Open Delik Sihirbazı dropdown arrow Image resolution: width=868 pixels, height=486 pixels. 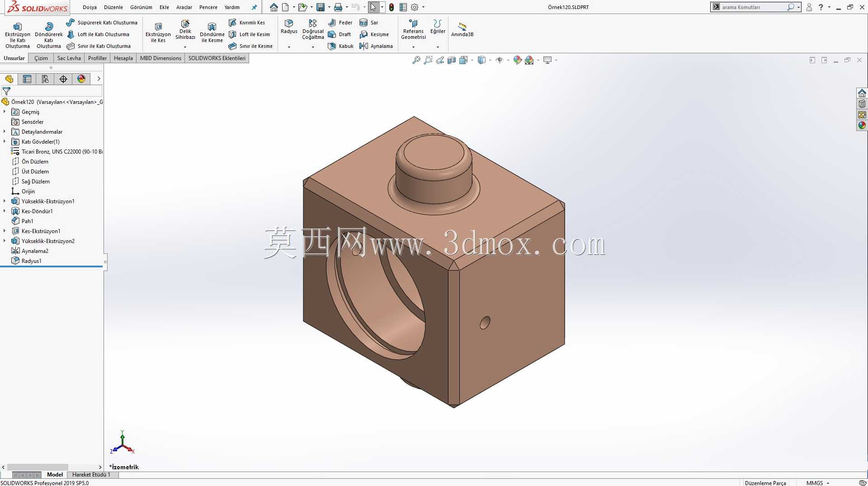[185, 47]
